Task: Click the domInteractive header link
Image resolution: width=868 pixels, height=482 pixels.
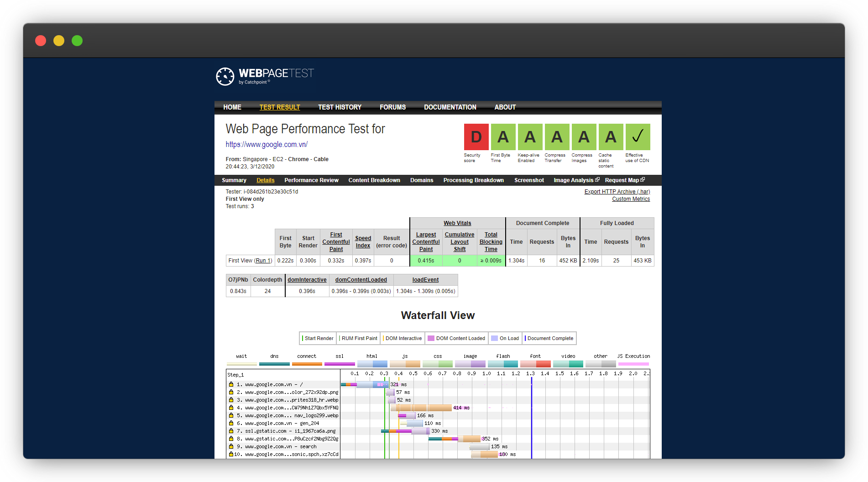Action: coord(307,280)
